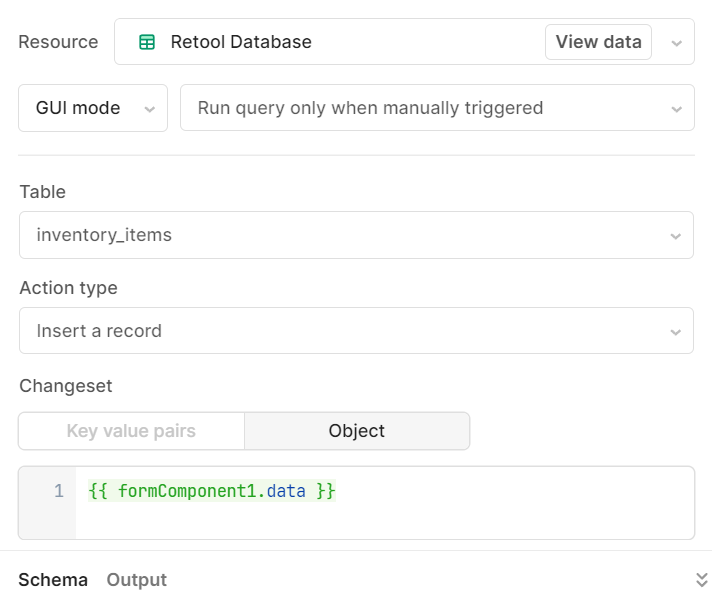Open the GUI mode dropdown
Viewport: 712px width, 601px height.
point(93,108)
